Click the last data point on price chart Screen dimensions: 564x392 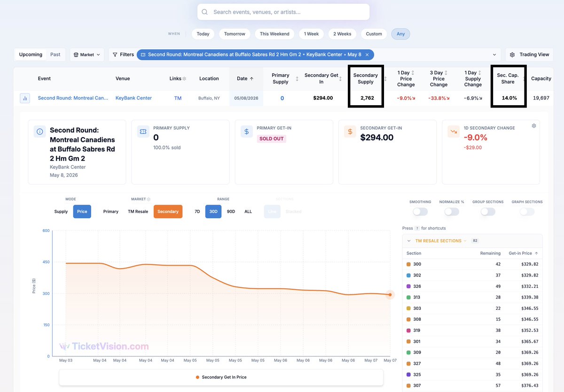pyautogui.click(x=390, y=295)
